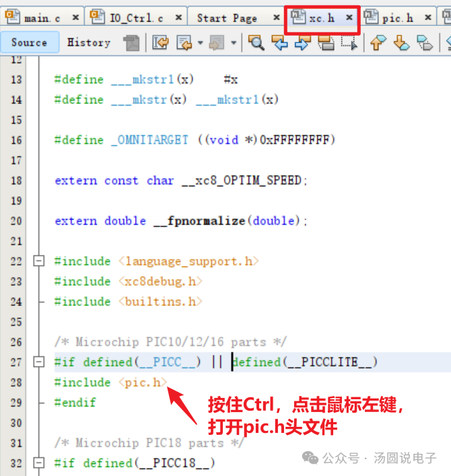Image resolution: width=451 pixels, height=476 pixels.
Task: Toggle Highlight Search icon
Action: [326, 42]
